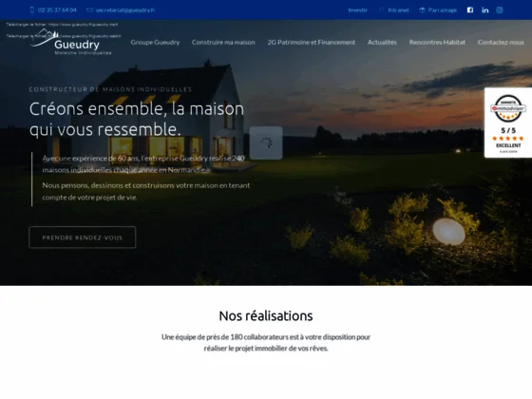532x399 pixels.
Task: Open the Construire ma maison menu
Action: (x=223, y=42)
